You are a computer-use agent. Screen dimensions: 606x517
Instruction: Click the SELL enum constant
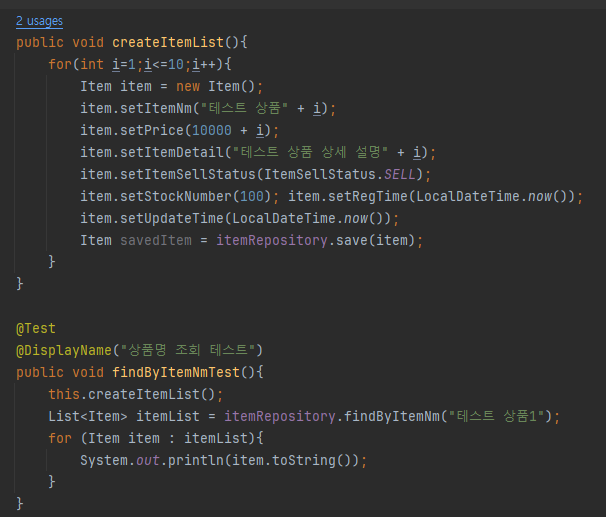pyautogui.click(x=400, y=174)
